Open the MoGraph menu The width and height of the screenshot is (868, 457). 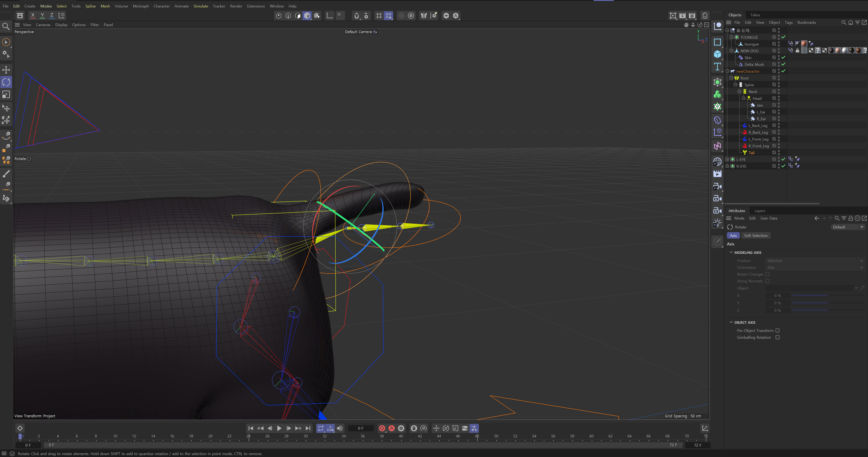point(141,6)
